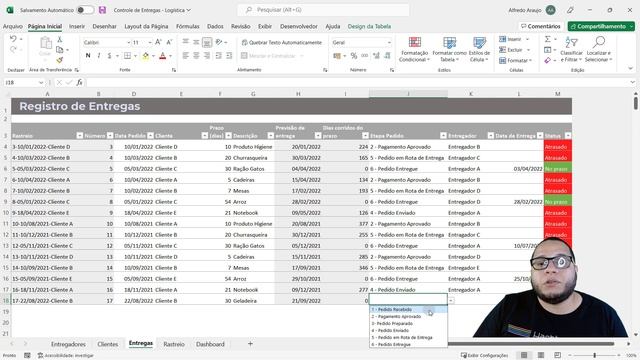The height and width of the screenshot is (360, 640).
Task: Open Formatar como Tabela gallery
Action: [x=449, y=49]
